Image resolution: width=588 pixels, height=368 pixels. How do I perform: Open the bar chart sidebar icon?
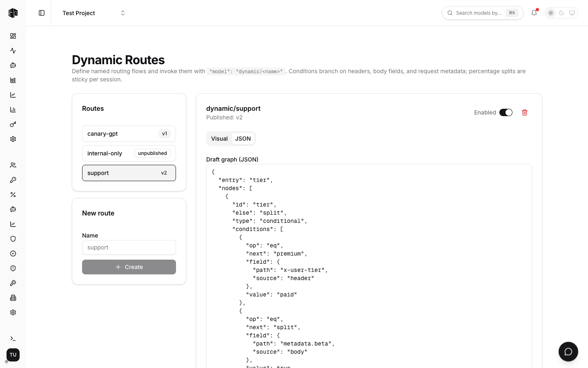pyautogui.click(x=13, y=110)
